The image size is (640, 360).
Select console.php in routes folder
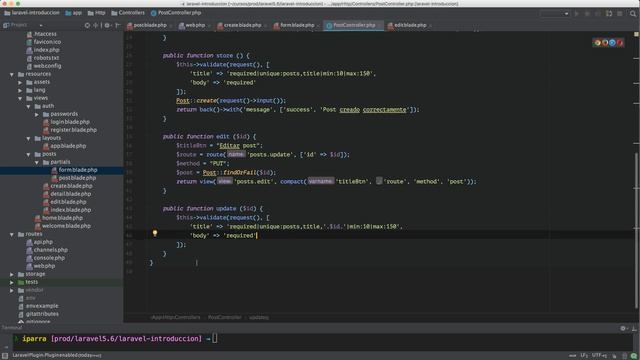46,258
